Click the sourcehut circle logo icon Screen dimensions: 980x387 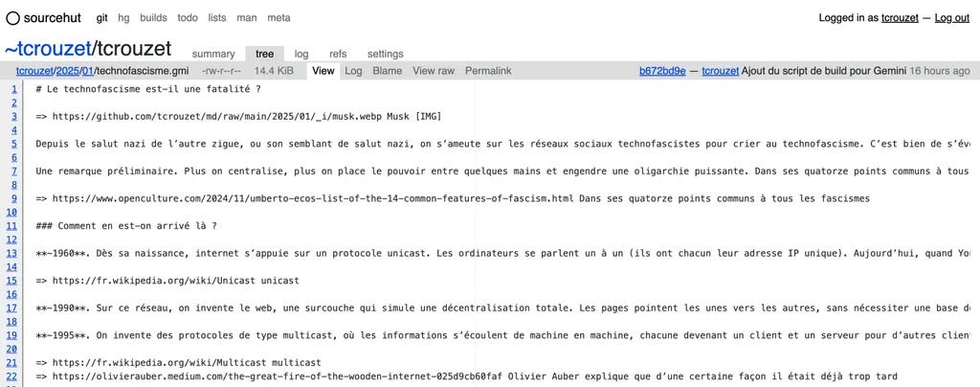coord(13,18)
